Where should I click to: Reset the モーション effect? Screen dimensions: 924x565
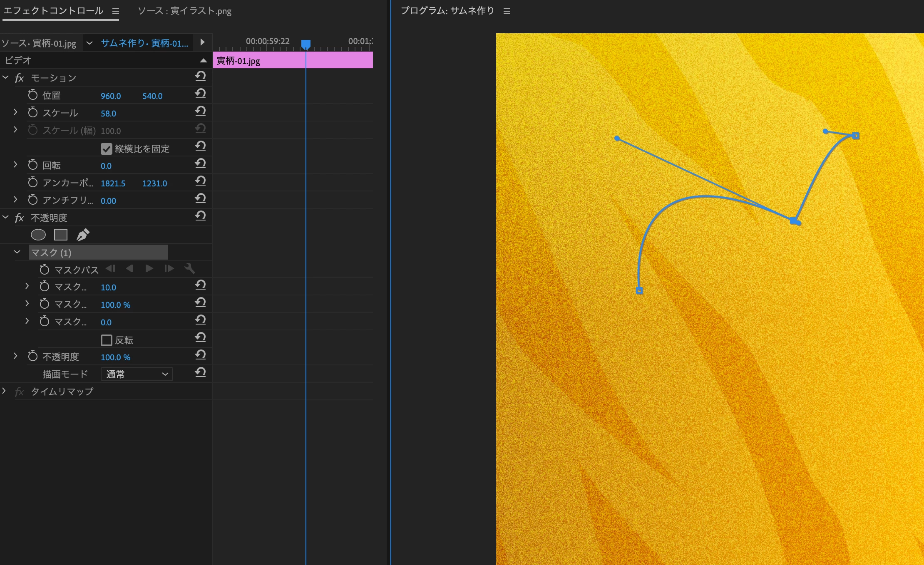tap(200, 76)
